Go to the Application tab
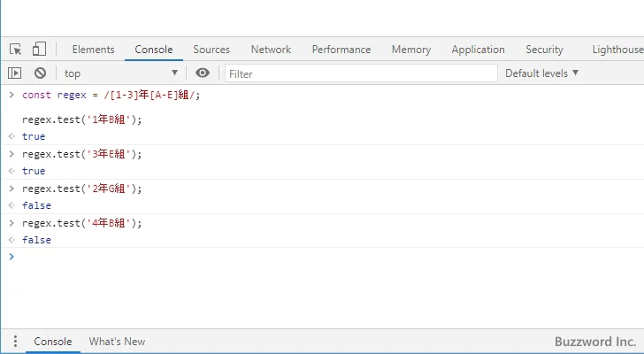This screenshot has height=354, width=644. (478, 50)
